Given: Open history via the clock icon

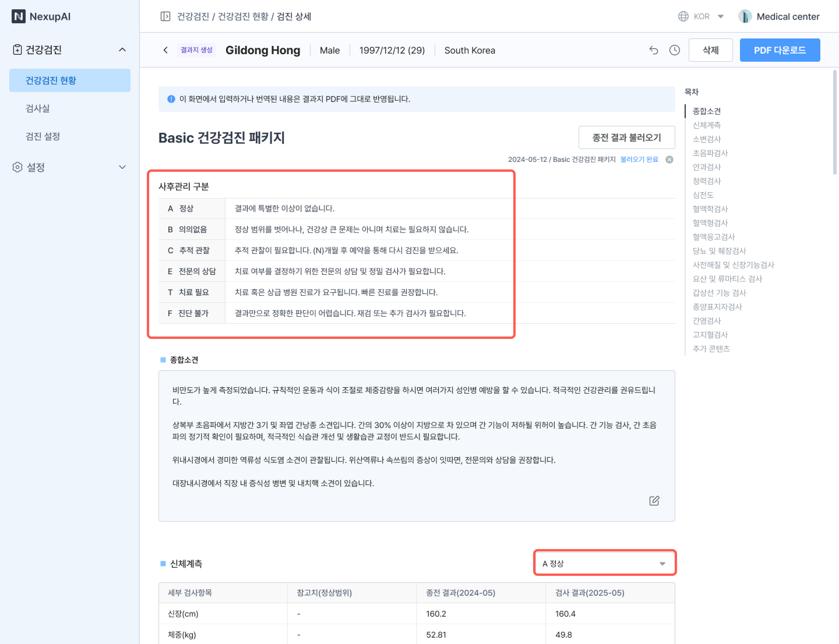Looking at the screenshot, I should point(674,50).
